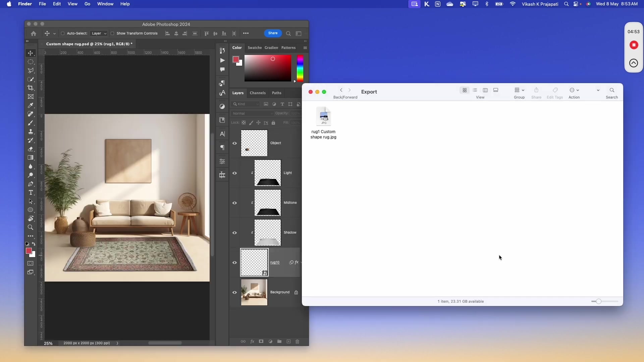The height and width of the screenshot is (362, 644).
Task: Create a new layer with the plus icon
Action: [288, 341]
